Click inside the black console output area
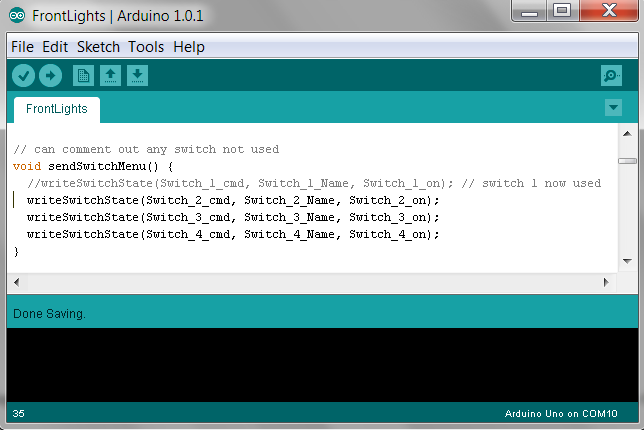The height and width of the screenshot is (430, 644). coord(322,365)
